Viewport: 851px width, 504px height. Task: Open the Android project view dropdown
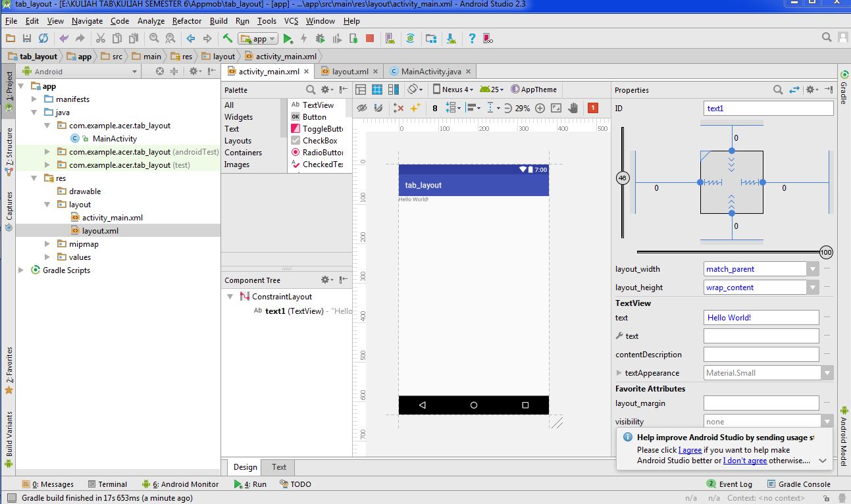[x=80, y=72]
